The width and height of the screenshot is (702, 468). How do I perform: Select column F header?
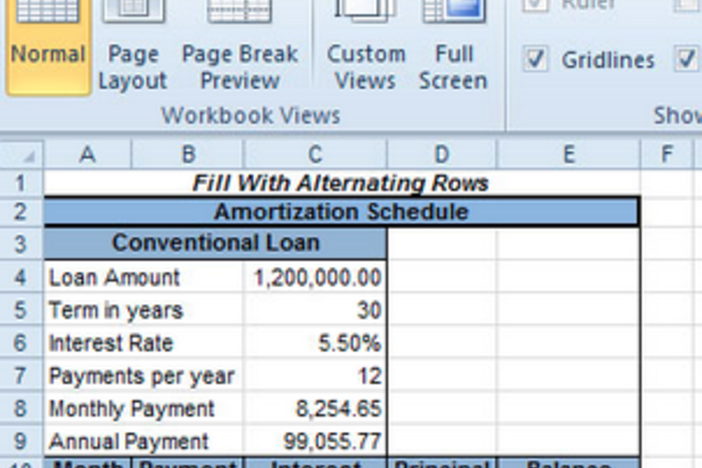pyautogui.click(x=667, y=155)
